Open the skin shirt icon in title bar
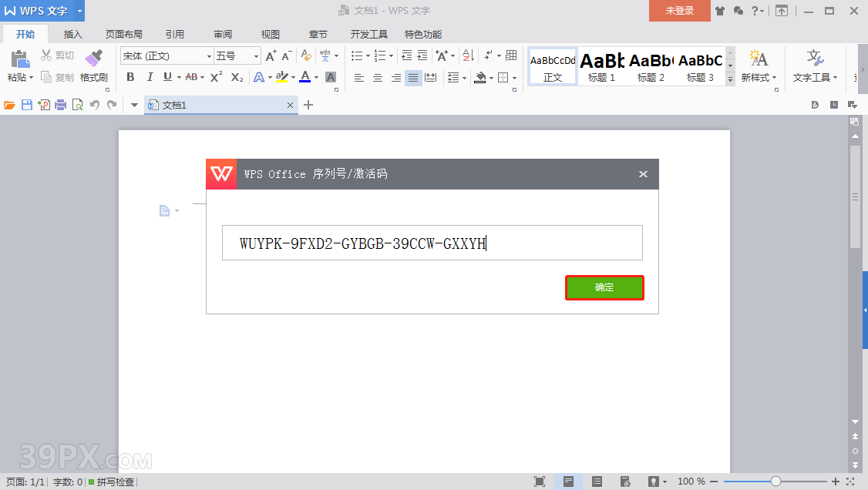Screen dimensions: 868x490 point(720,11)
